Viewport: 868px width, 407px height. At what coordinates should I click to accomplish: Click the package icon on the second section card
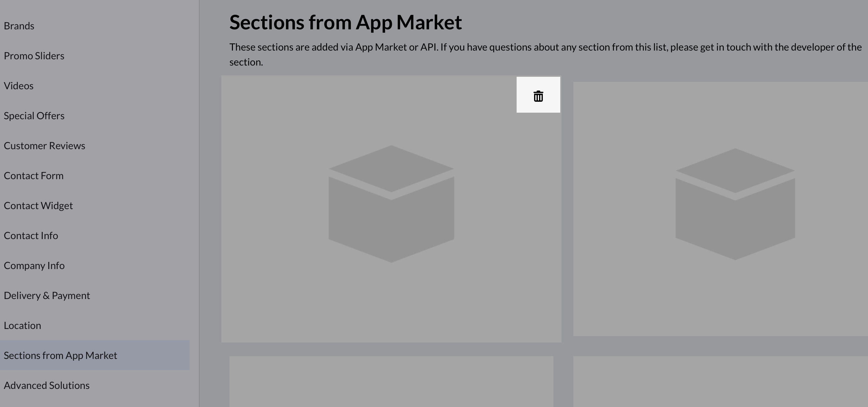(735, 204)
